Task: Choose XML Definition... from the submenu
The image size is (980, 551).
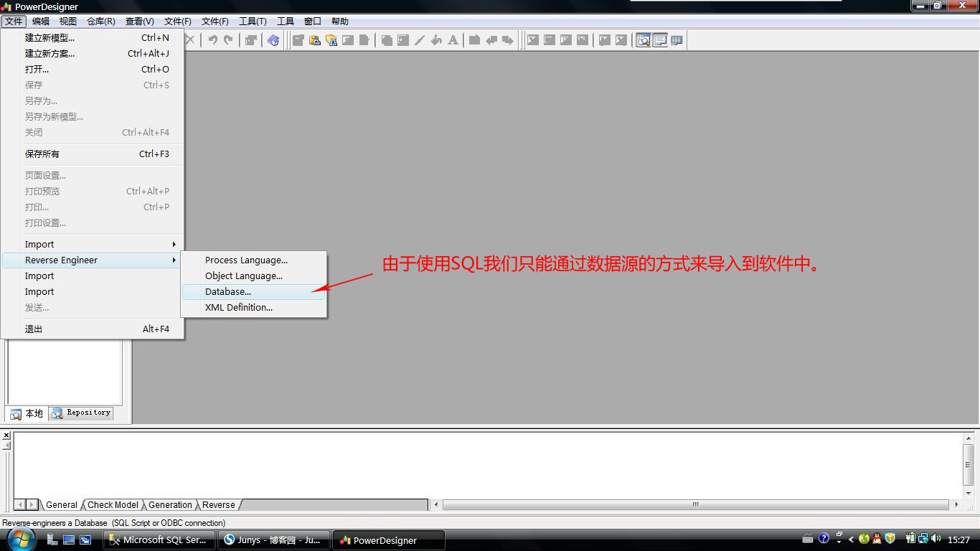Action: coord(254,307)
